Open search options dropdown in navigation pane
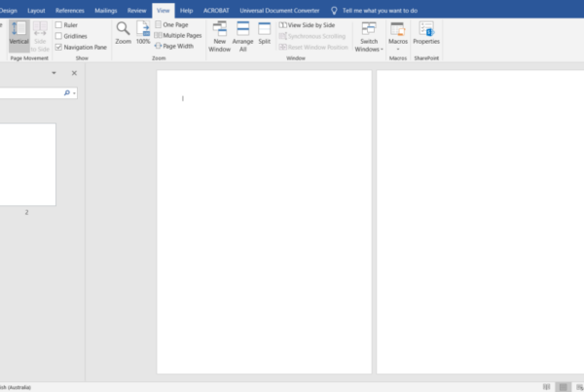The height and width of the screenshot is (392, 584). 75,93
